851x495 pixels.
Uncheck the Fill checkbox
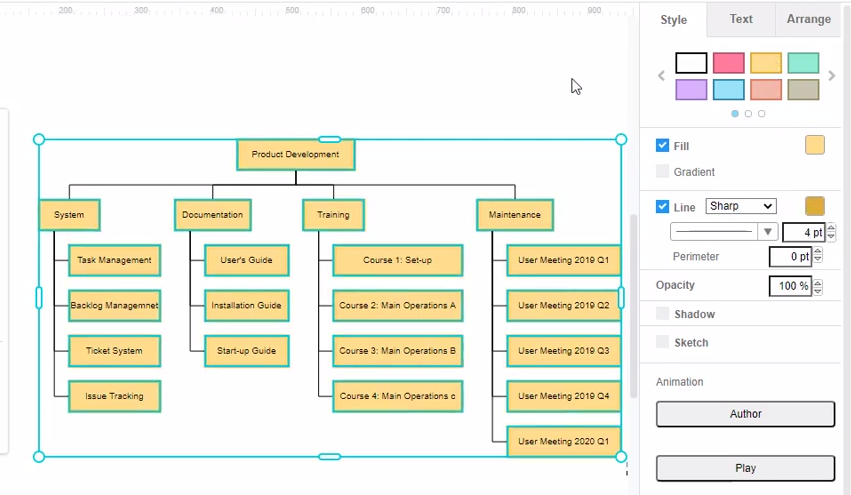click(x=662, y=146)
